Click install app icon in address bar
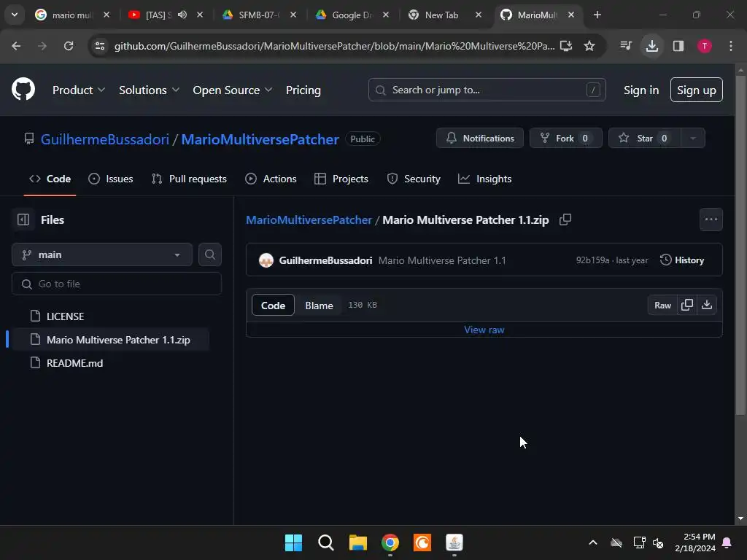This screenshot has width=747, height=560. click(x=566, y=46)
